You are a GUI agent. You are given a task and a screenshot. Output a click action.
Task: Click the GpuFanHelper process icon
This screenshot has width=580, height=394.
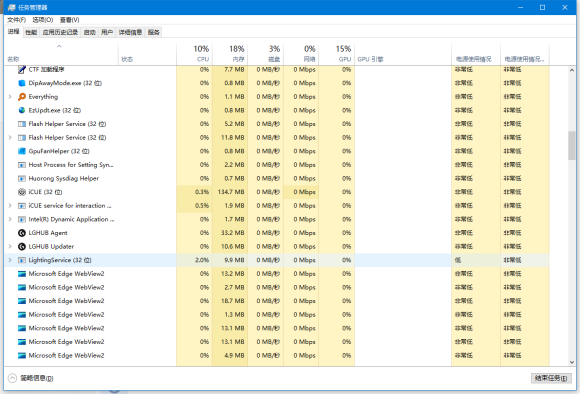tap(22, 151)
